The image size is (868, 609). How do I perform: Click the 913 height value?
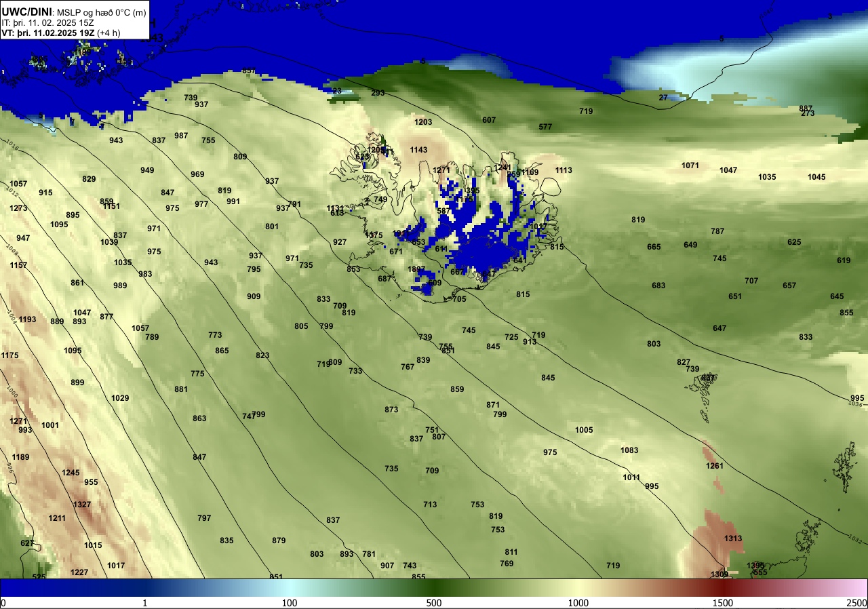[530, 342]
